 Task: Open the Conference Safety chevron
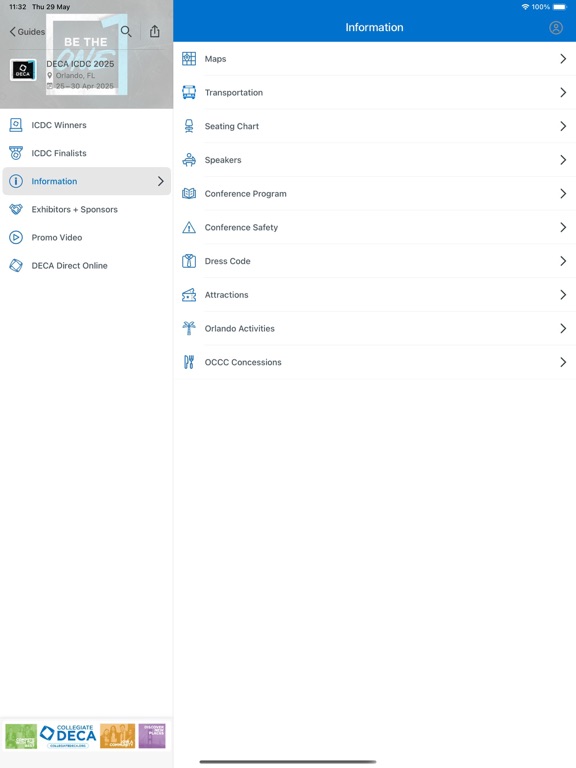pyautogui.click(x=563, y=227)
